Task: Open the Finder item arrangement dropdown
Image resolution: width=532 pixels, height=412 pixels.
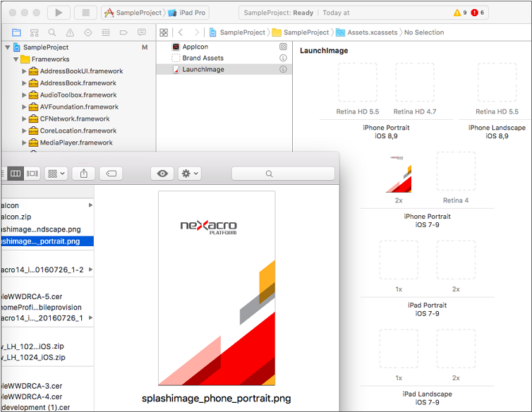Action: click(56, 174)
